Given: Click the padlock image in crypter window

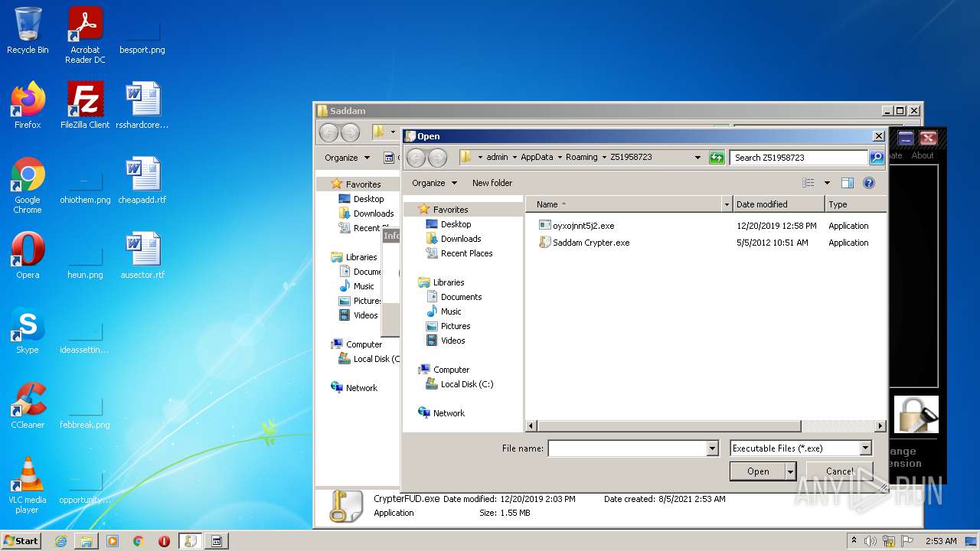Looking at the screenshot, I should click(916, 415).
